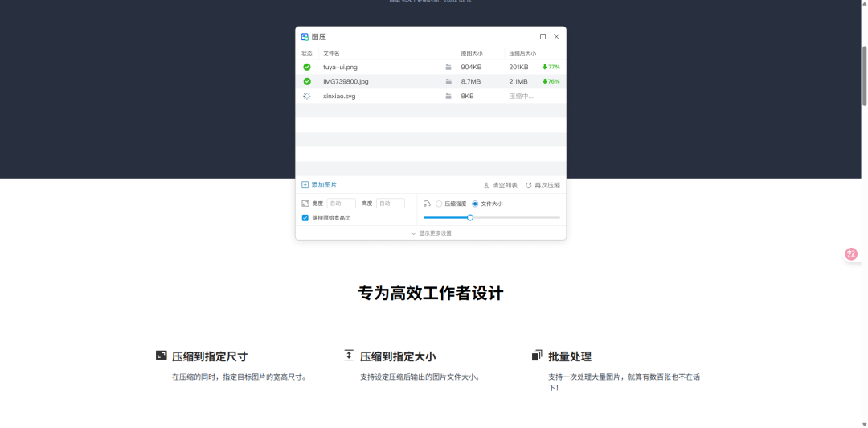Image resolution: width=868 pixels, height=428 pixels.
Task: Click the 文件名 column header
Action: click(331, 53)
